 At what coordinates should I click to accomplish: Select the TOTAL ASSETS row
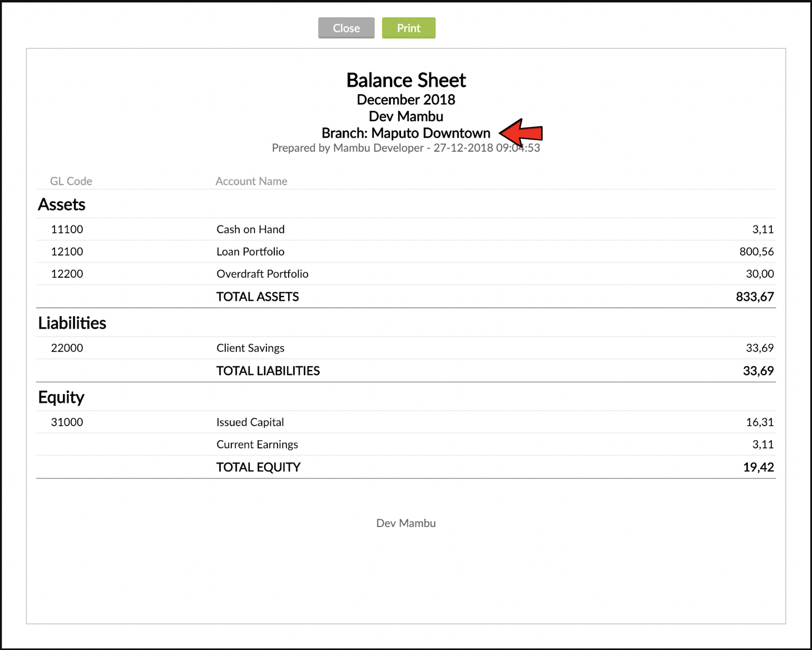point(257,297)
